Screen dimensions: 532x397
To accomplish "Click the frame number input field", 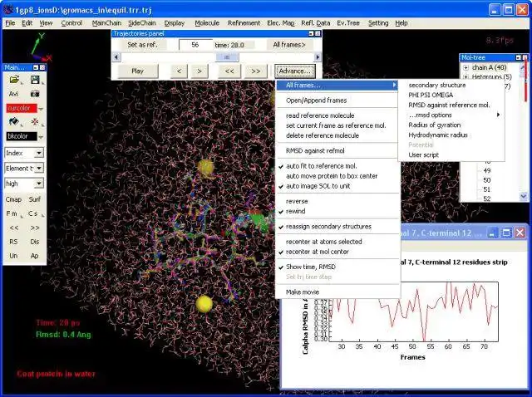I will click(195, 45).
